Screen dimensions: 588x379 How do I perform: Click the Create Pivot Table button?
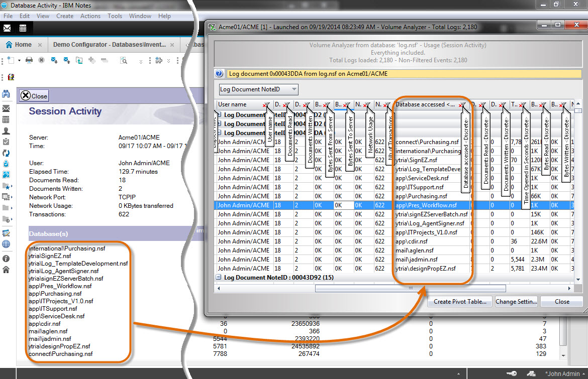click(460, 302)
